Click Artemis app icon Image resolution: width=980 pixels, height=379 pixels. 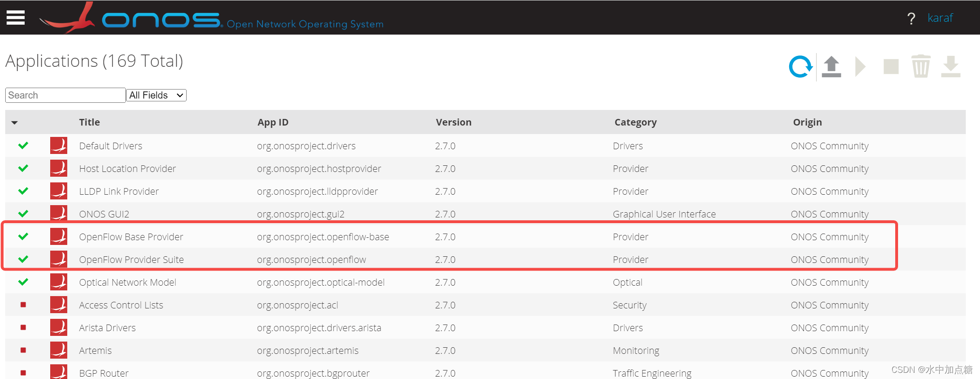coord(59,350)
